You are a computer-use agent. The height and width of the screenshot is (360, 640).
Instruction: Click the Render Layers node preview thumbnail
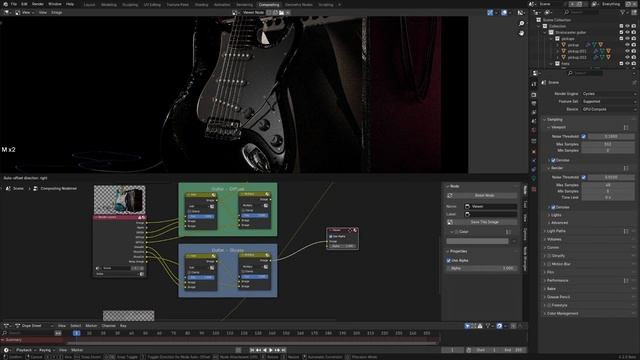(x=120, y=200)
